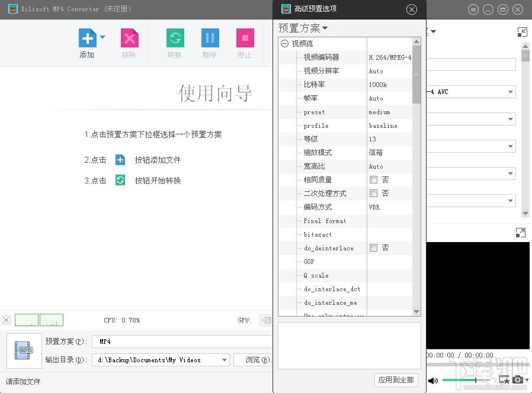Click the Convert (转换) toolbar icon

(x=175, y=38)
